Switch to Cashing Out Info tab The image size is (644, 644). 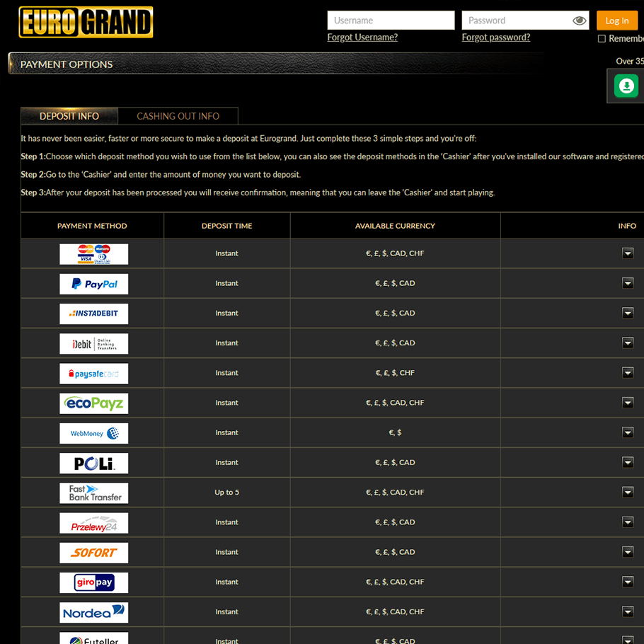point(178,116)
